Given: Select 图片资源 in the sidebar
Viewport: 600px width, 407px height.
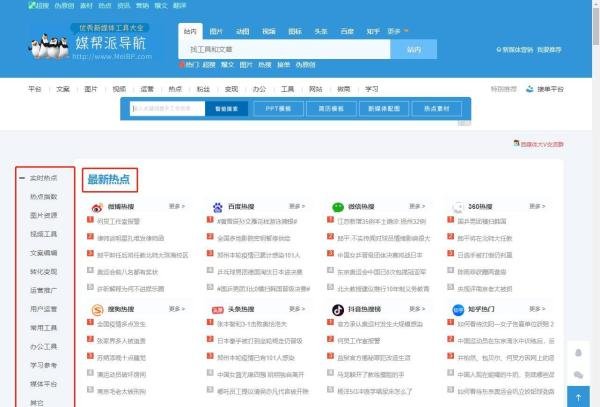Looking at the screenshot, I should (44, 215).
